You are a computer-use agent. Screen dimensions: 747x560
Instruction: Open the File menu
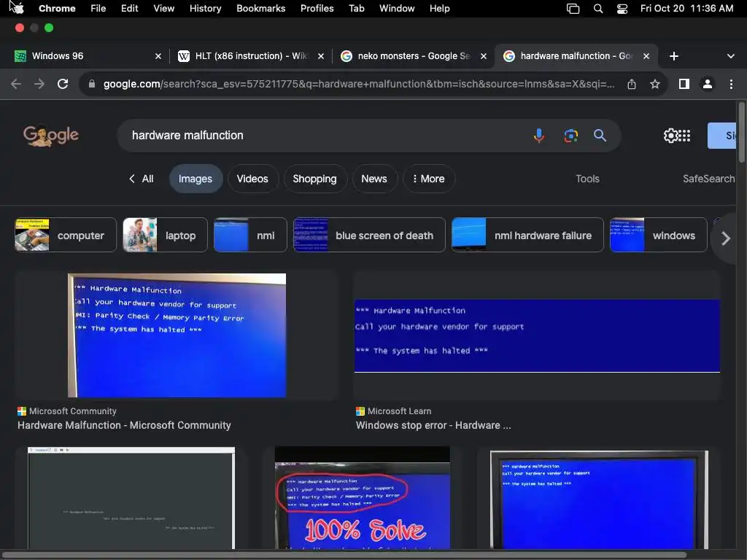pos(98,8)
